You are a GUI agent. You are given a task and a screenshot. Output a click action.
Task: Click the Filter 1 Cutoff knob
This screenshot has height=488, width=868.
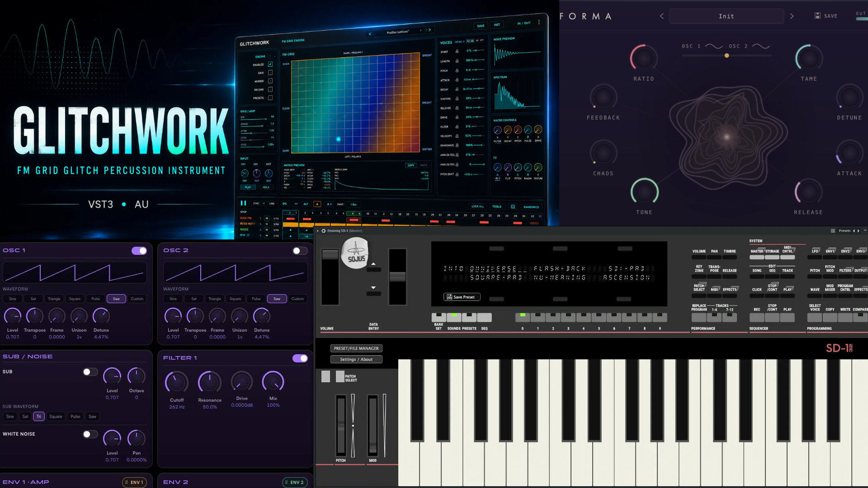tap(177, 382)
